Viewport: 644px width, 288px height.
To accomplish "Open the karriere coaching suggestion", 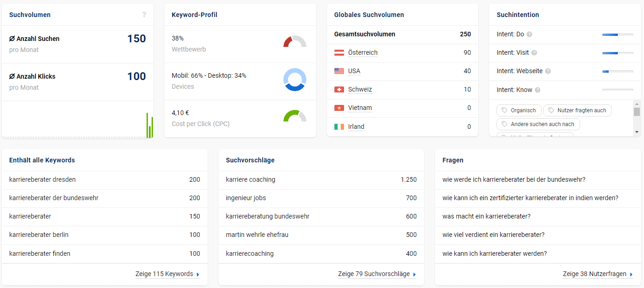I will (x=250, y=179).
